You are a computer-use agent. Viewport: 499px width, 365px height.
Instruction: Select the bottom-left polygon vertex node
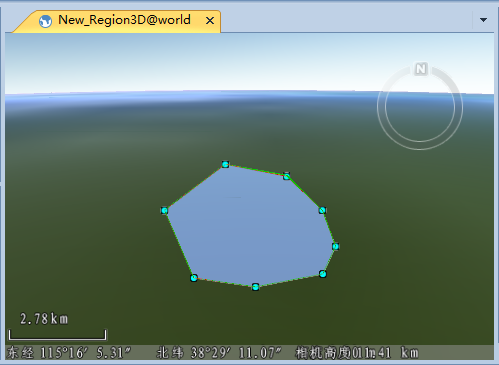[194, 278]
